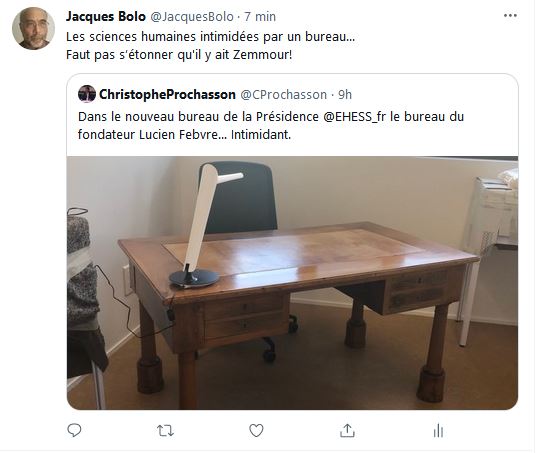Click ChristopheProchasson's small avatar
The width and height of the screenshot is (542, 453).
coord(87,94)
